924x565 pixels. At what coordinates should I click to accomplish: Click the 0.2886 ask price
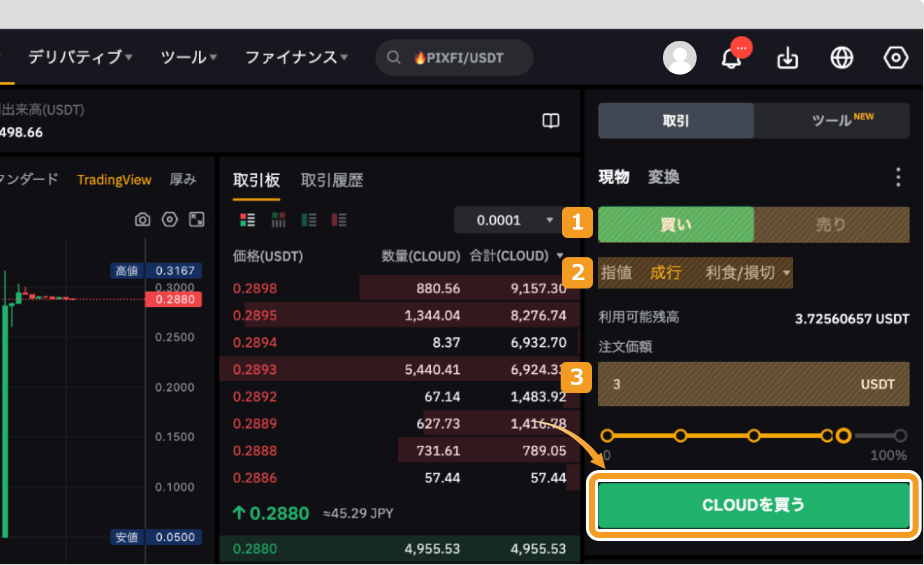(255, 478)
